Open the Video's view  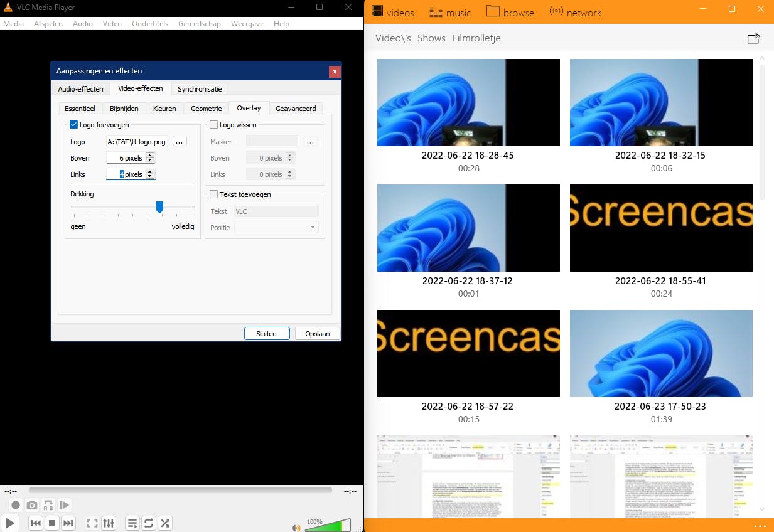point(393,38)
